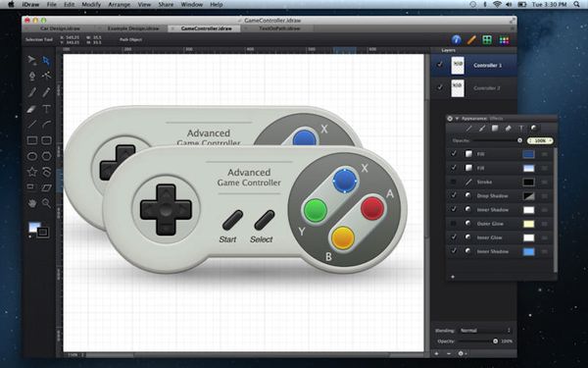Open the canvas zoom percentage dropdown
The height and width of the screenshot is (368, 588).
tap(76, 354)
